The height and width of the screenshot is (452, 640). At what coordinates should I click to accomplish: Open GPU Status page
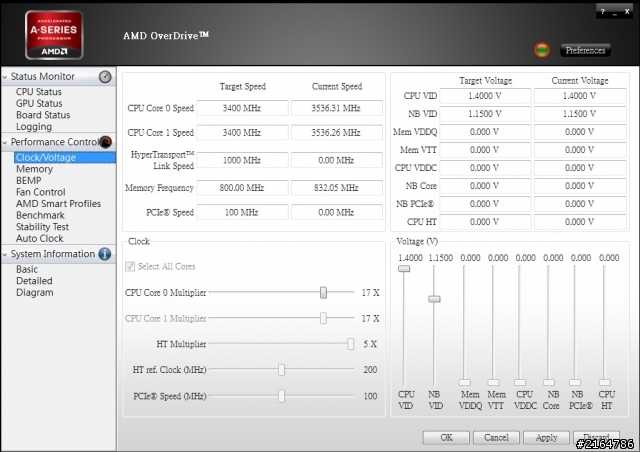pos(39,103)
